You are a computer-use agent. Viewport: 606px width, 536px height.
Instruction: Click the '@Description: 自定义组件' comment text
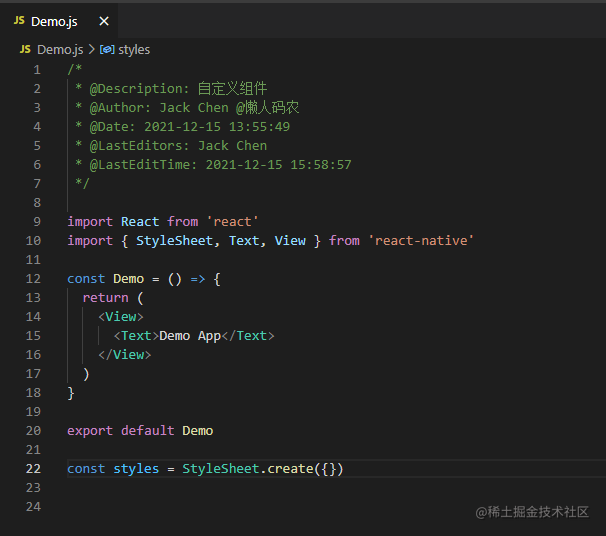click(178, 88)
